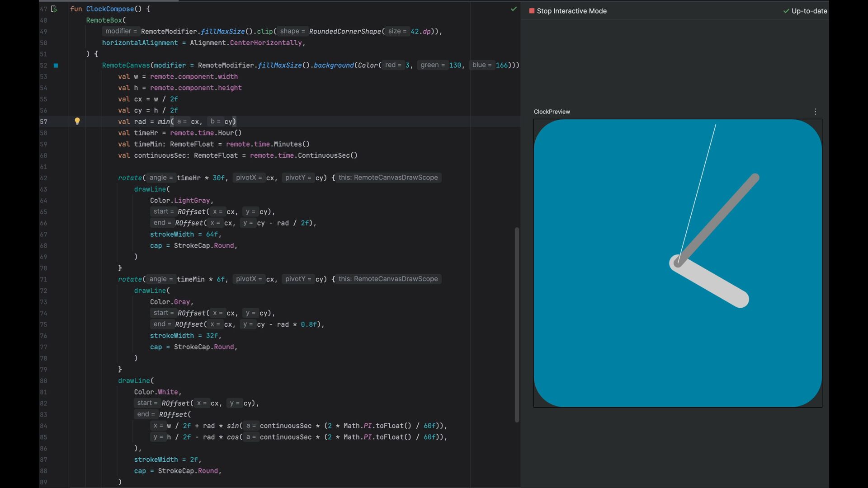Click the 'modifier =' inlay hint on line 49

tap(121, 31)
